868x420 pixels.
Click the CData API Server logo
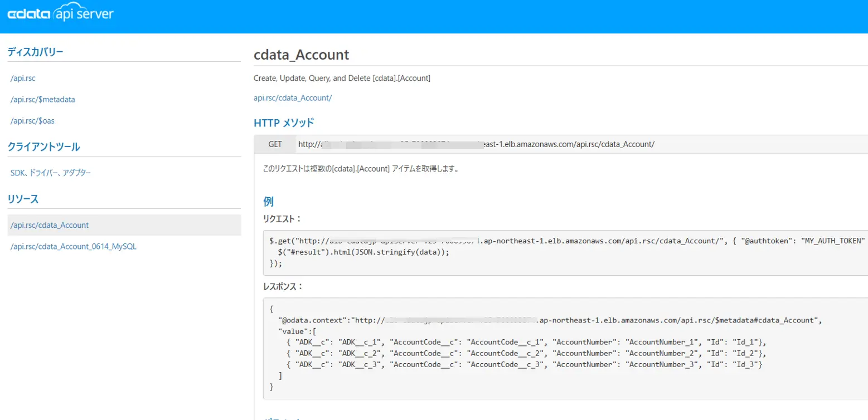(x=60, y=15)
